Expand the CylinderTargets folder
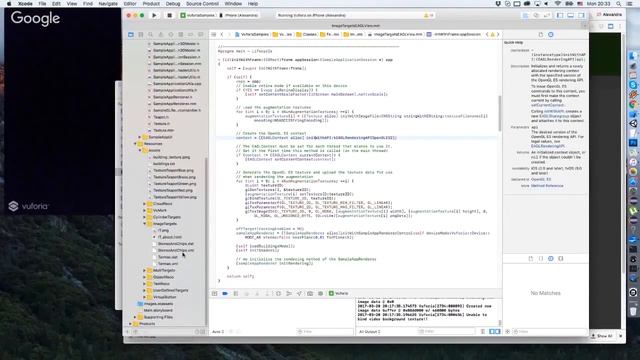The image size is (640, 360). point(144,217)
